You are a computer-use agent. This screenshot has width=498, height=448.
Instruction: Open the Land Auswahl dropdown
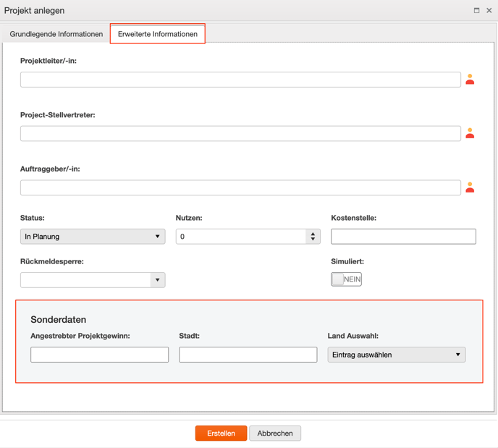coord(397,355)
